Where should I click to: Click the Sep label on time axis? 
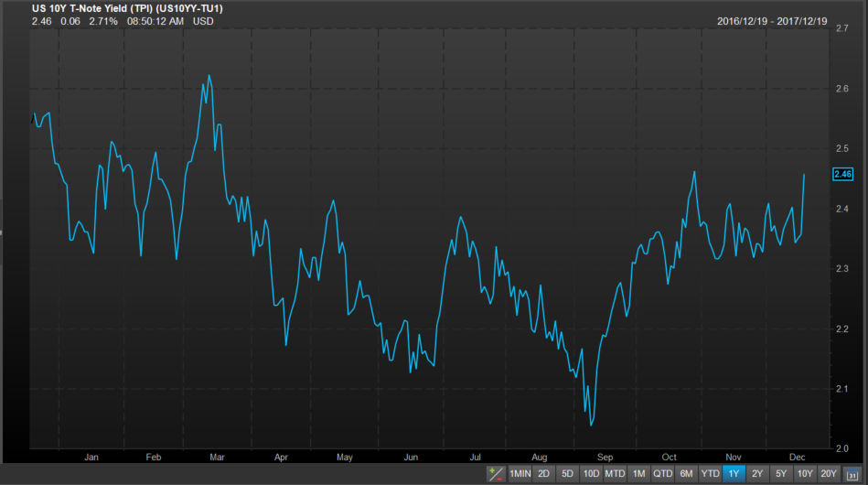605,458
